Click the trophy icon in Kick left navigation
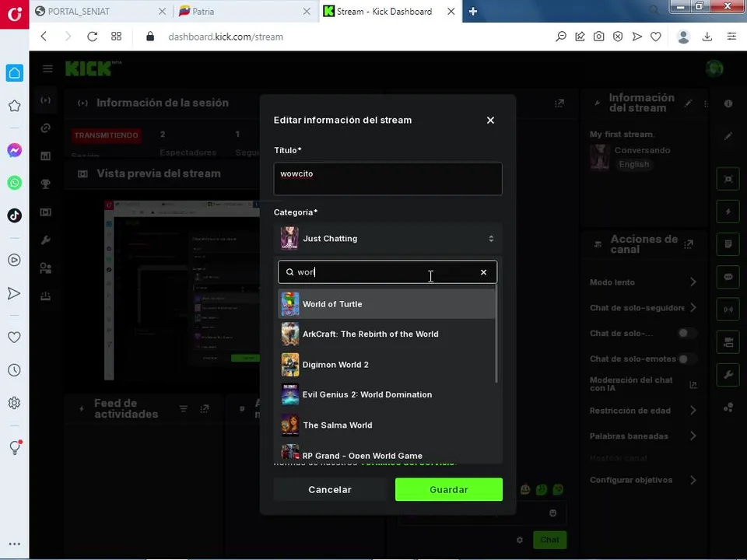747x560 pixels. click(x=46, y=184)
